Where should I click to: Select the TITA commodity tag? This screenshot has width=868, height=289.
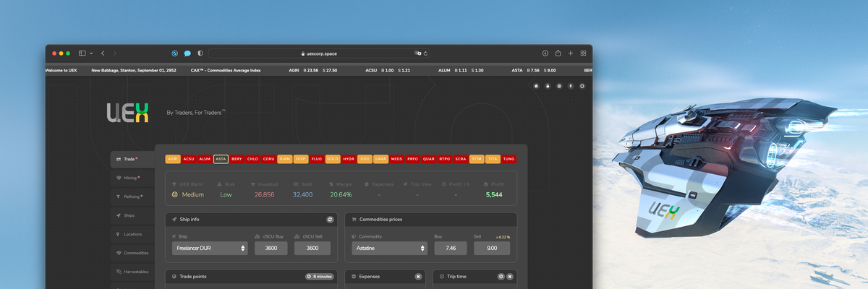point(493,159)
